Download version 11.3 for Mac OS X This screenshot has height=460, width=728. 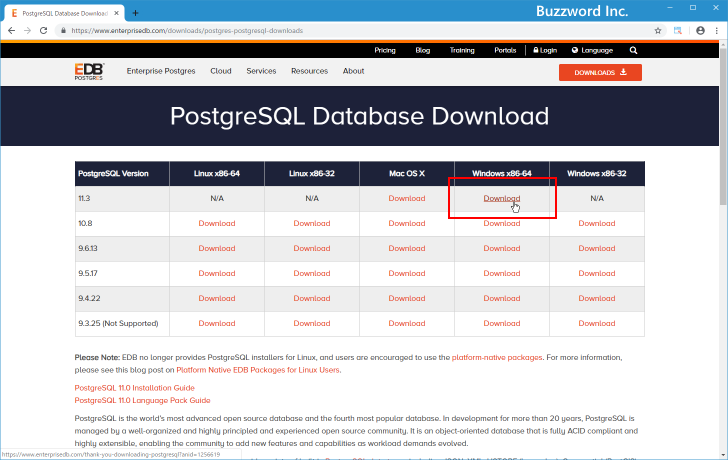pyautogui.click(x=407, y=198)
